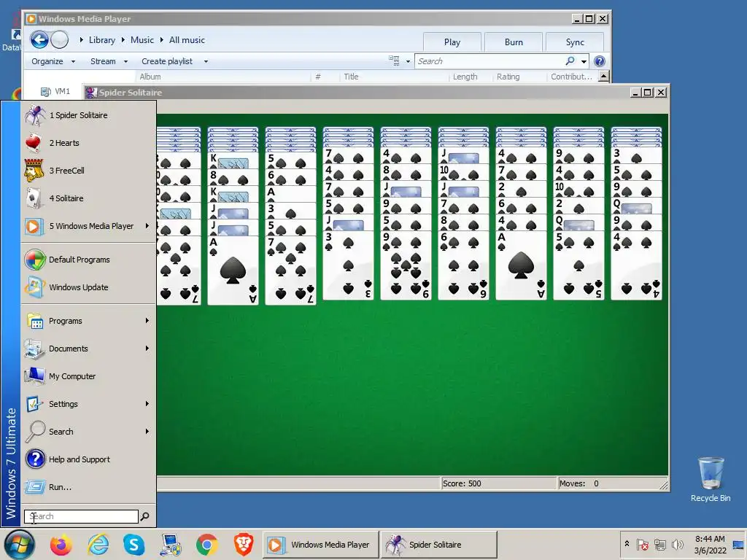
Task: Click the Media Player scrollbar up arrow
Action: (x=603, y=76)
